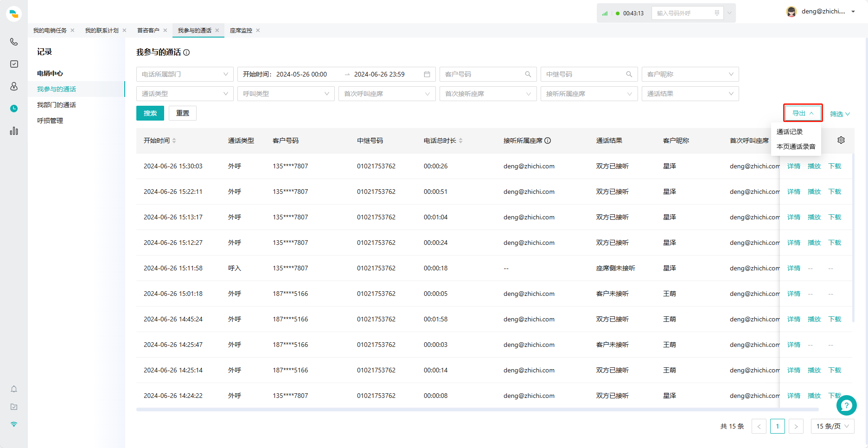Expand the 首次接听座席 dropdown
The height and width of the screenshot is (448, 868).
pos(488,94)
